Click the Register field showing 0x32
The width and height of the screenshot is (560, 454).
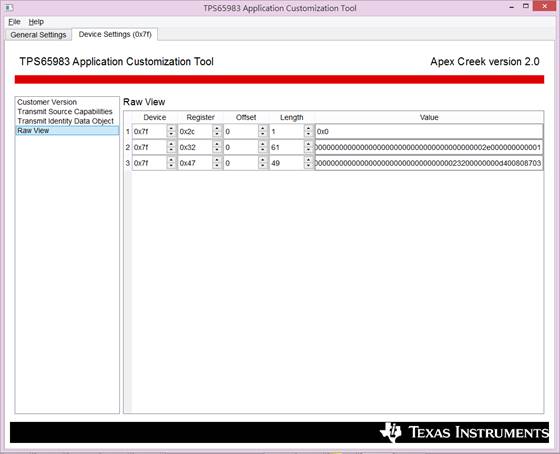click(x=195, y=147)
